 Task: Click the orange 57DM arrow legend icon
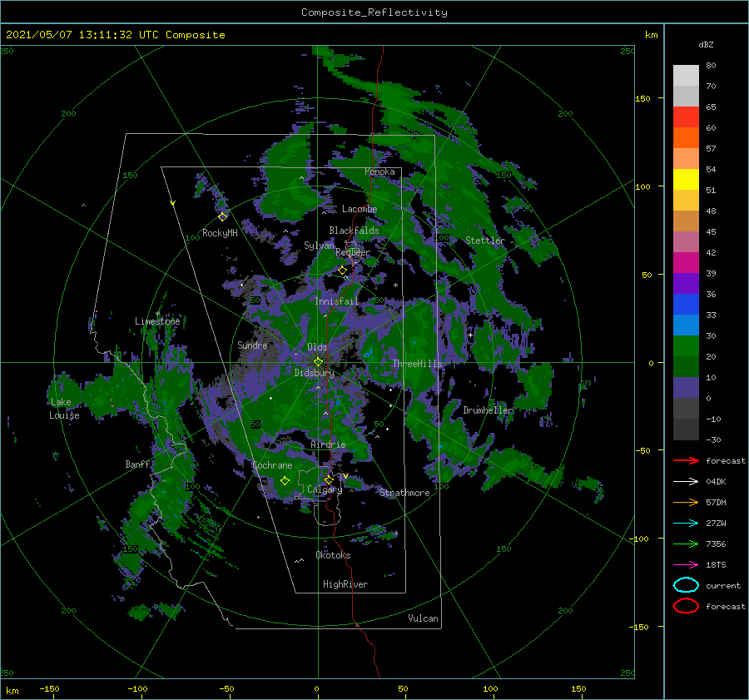coord(686,502)
